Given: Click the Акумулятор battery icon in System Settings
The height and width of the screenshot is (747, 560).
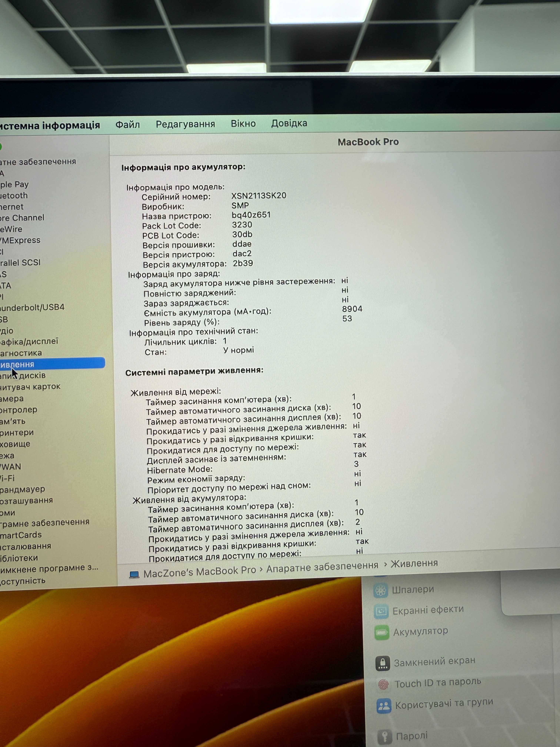Looking at the screenshot, I should (x=382, y=633).
